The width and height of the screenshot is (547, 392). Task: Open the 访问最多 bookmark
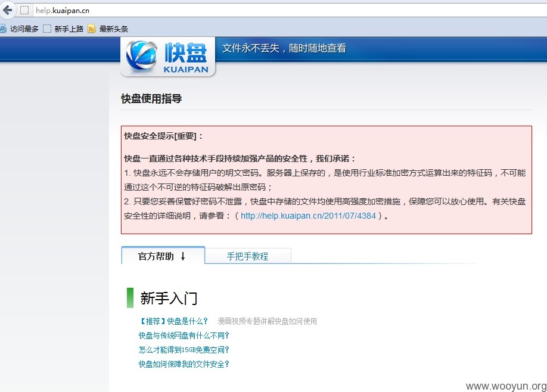[x=20, y=29]
